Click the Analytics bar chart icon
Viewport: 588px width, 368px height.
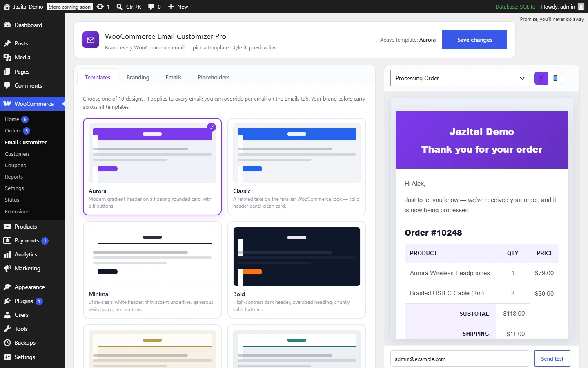[7, 254]
